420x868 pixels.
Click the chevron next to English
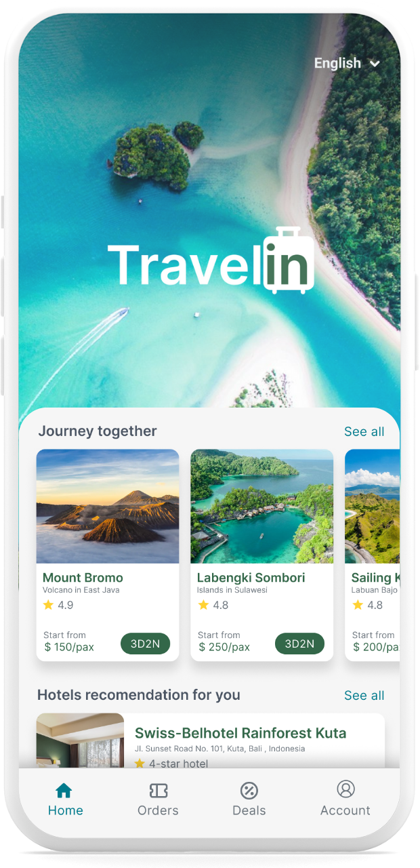coord(374,64)
